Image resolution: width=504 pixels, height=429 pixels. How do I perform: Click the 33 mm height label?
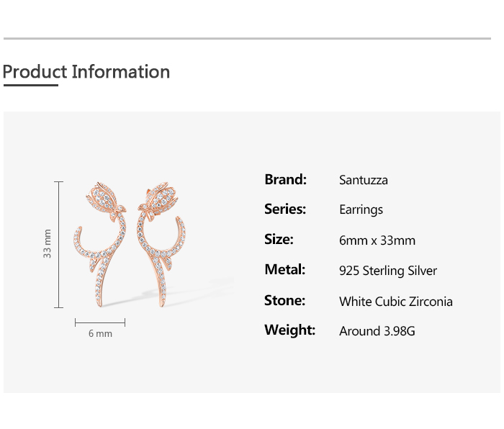pyautogui.click(x=48, y=244)
